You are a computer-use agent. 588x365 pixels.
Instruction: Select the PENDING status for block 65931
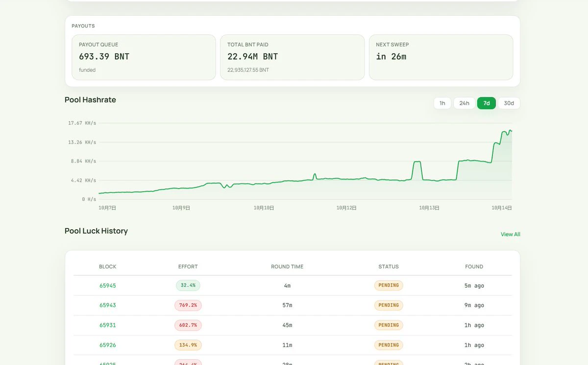click(x=389, y=325)
